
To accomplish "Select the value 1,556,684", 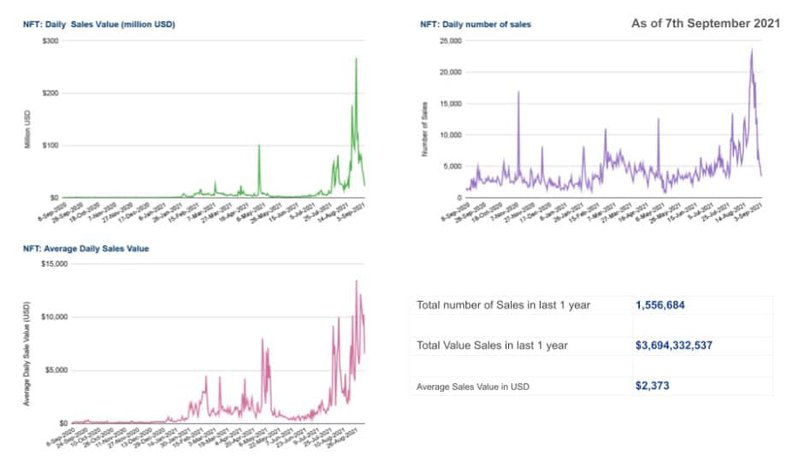I will pos(660,305).
